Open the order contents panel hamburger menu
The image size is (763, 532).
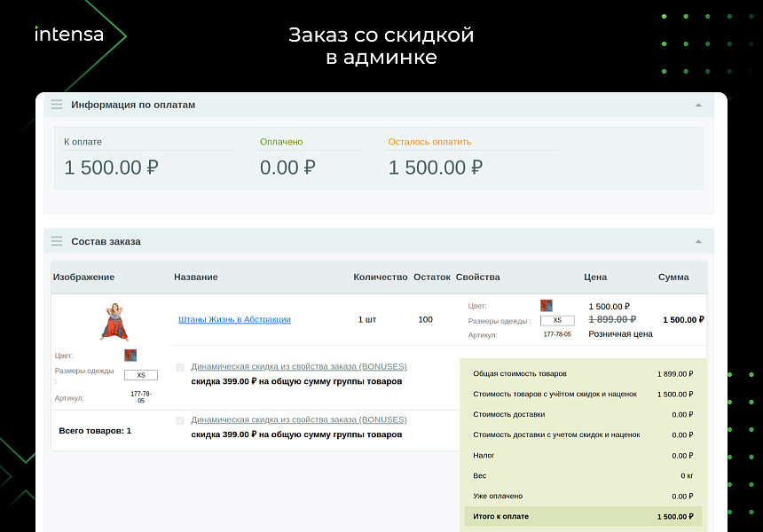[56, 240]
